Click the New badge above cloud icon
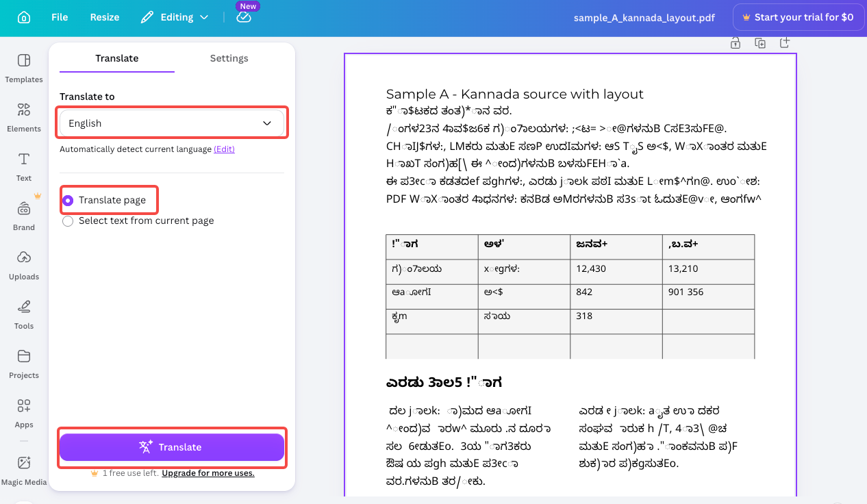Screen dimensions: 867x504 tap(248, 6)
